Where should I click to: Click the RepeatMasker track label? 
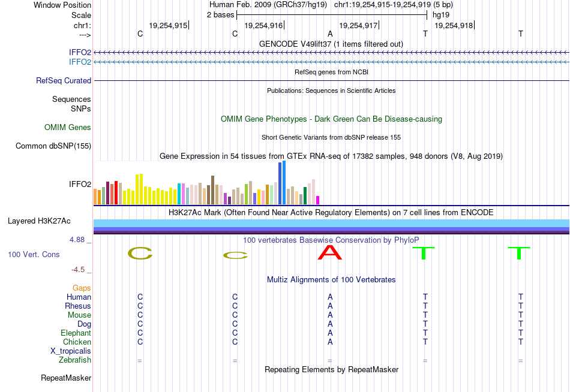[66, 378]
